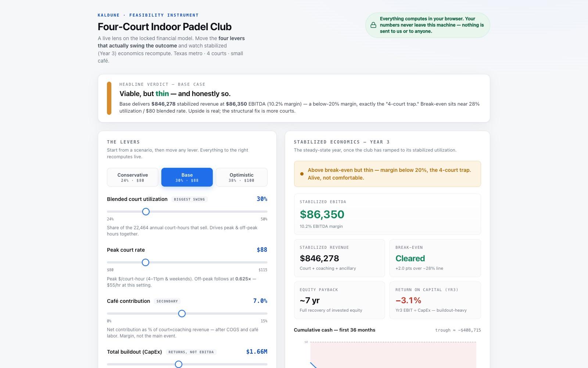This screenshot has width=588, height=368.
Task: Click the Cleared break-even status
Action: (x=410, y=258)
